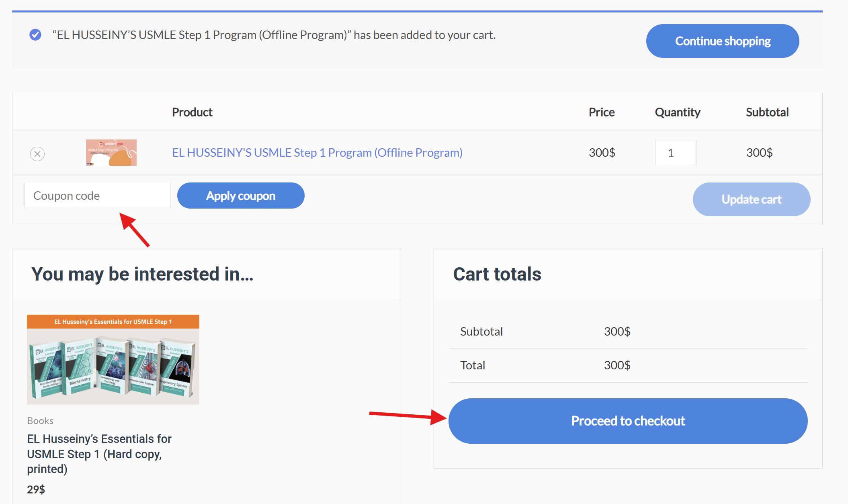Focus the Coupon code field
This screenshot has width=848, height=504.
[x=97, y=196]
